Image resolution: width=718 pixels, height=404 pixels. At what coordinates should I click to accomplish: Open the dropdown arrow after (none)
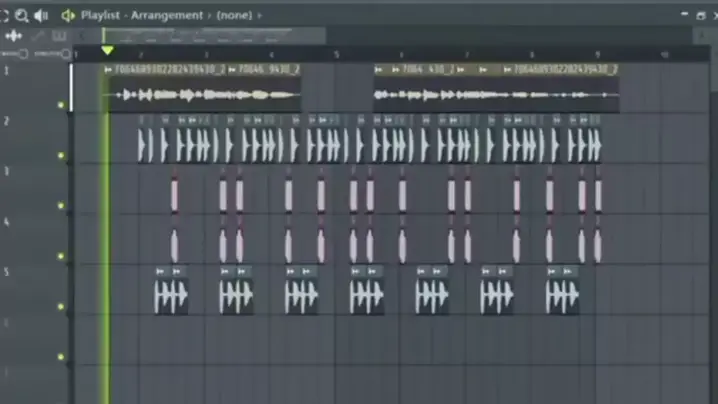(260, 15)
